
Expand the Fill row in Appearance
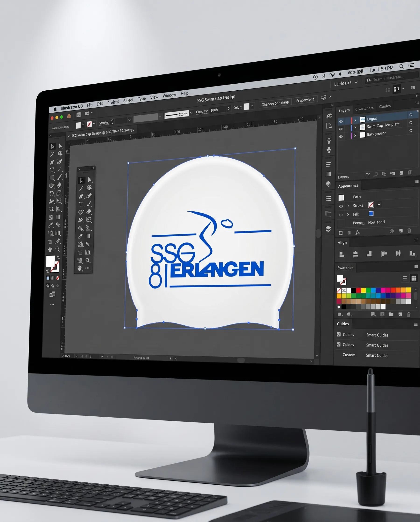348,214
